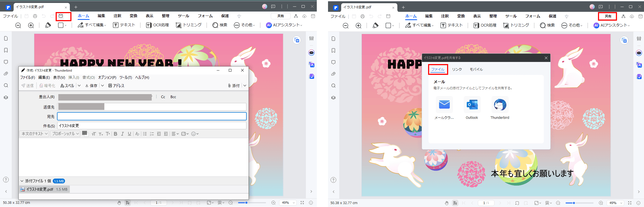Open bookmark panel icon in left window sidebar

pyautogui.click(x=6, y=50)
